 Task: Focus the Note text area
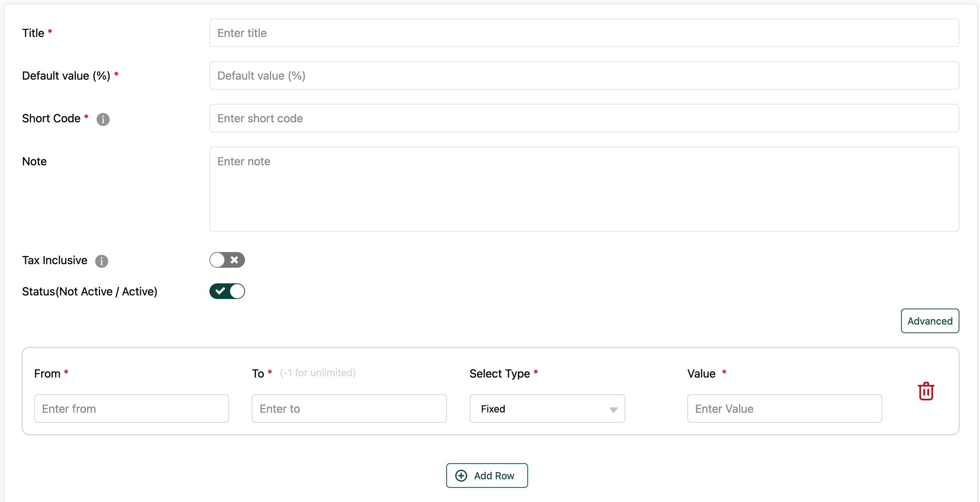click(584, 189)
